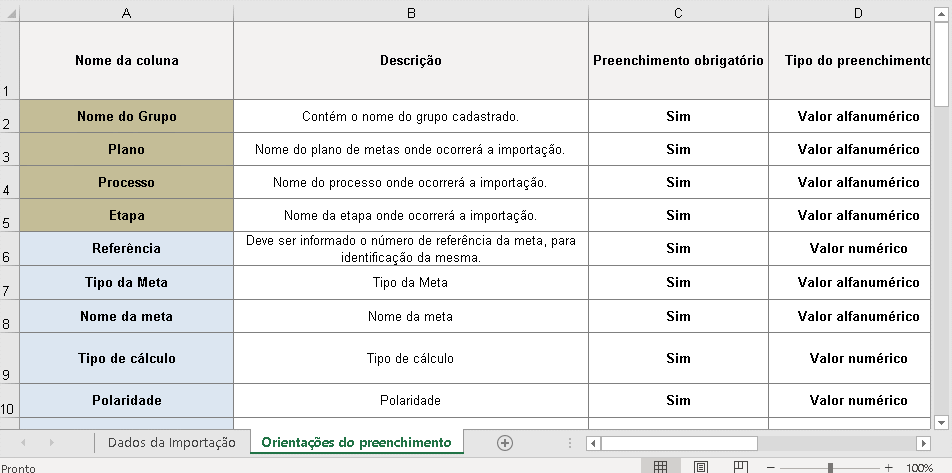Click the horizontal scrollbar right arrow
Image resolution: width=952 pixels, height=473 pixels.
923,443
